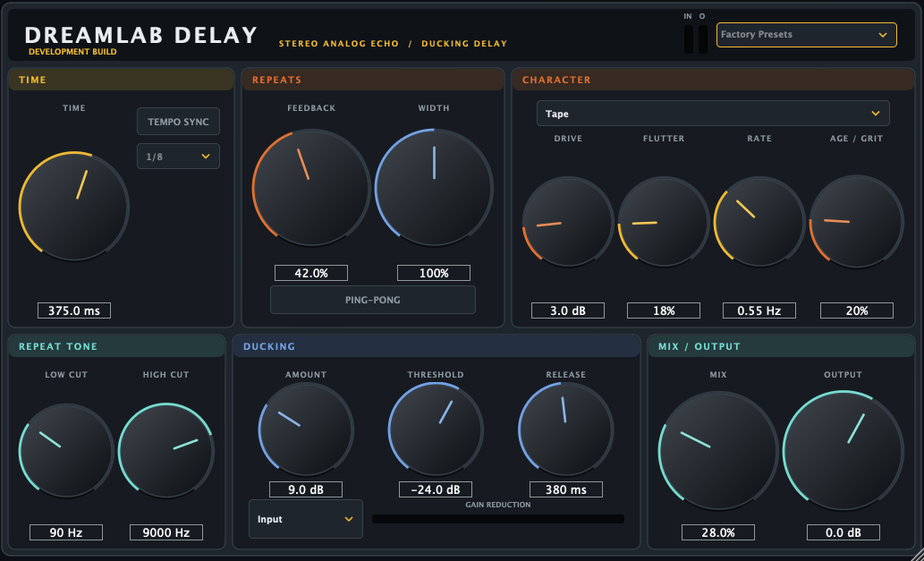
Task: Click the FEEDBACK knob
Action: click(x=311, y=187)
